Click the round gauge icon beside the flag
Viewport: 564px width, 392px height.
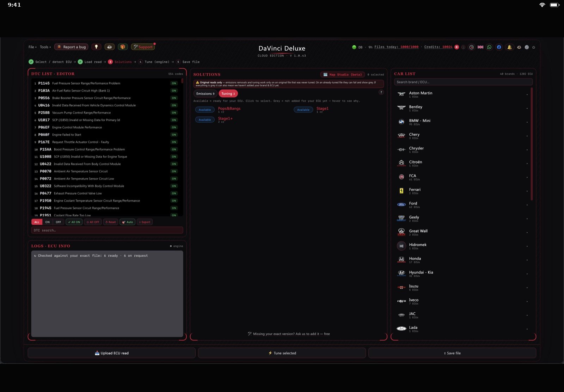click(471, 47)
